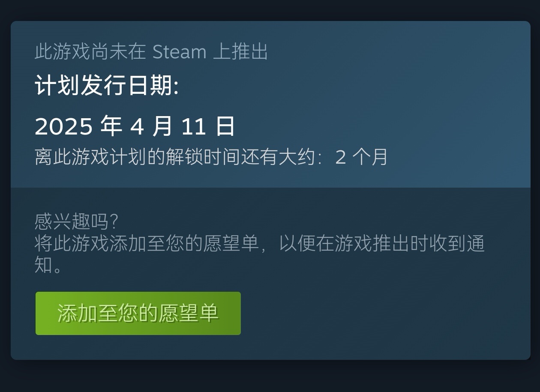This screenshot has height=392, width=540.
Task: Click the 以便在游戏推出时收到通 phrase
Action: coord(382,244)
